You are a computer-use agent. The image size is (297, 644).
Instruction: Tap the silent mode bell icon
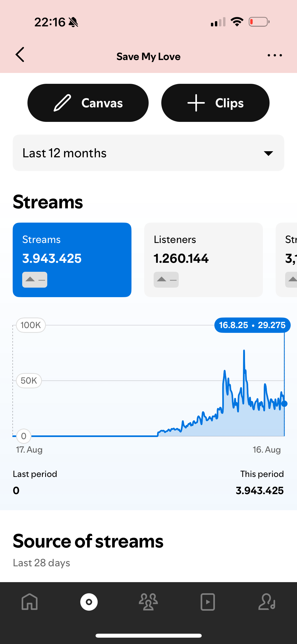(x=73, y=22)
